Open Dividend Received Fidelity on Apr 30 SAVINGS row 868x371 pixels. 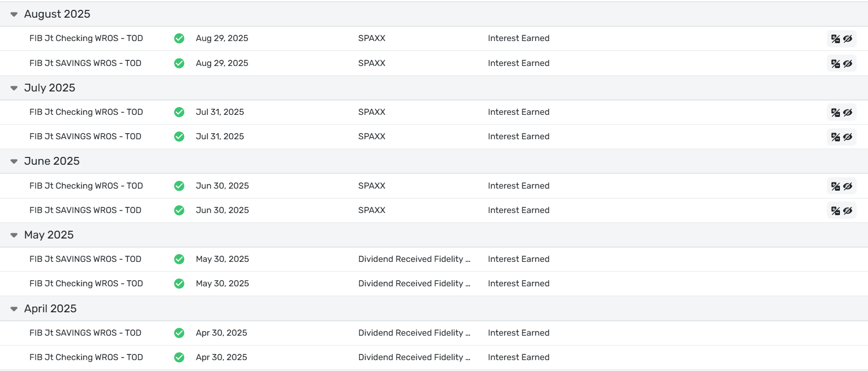pyautogui.click(x=414, y=333)
